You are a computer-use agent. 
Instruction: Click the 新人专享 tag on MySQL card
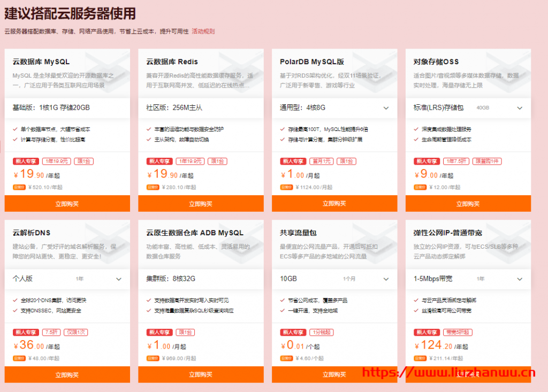[x=26, y=161]
